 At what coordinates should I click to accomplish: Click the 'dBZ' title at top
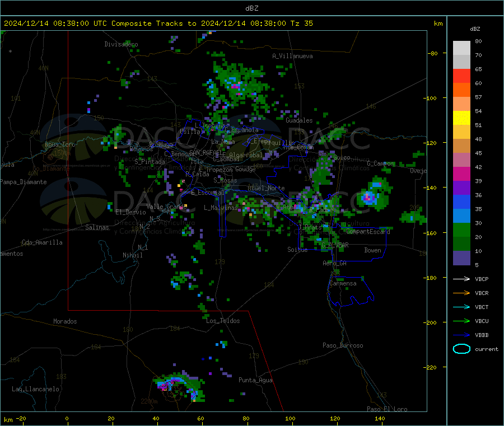click(x=251, y=8)
